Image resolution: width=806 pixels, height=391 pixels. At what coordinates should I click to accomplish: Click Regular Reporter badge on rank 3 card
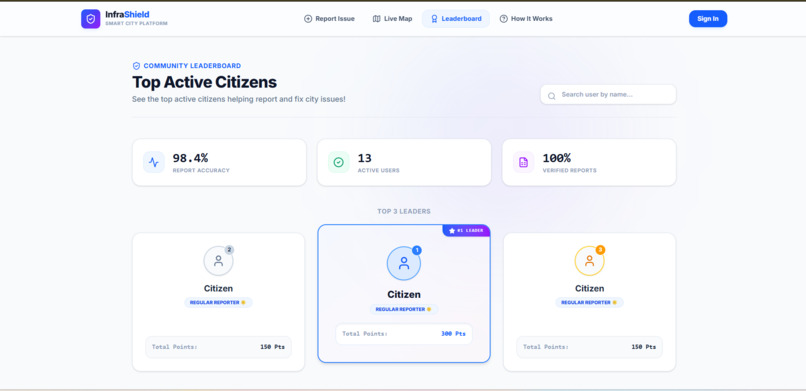589,303
